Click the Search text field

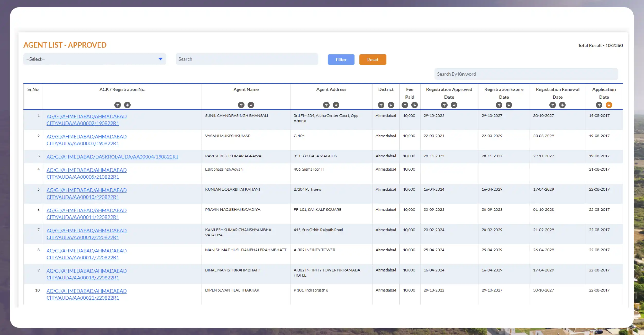pyautogui.click(x=247, y=59)
